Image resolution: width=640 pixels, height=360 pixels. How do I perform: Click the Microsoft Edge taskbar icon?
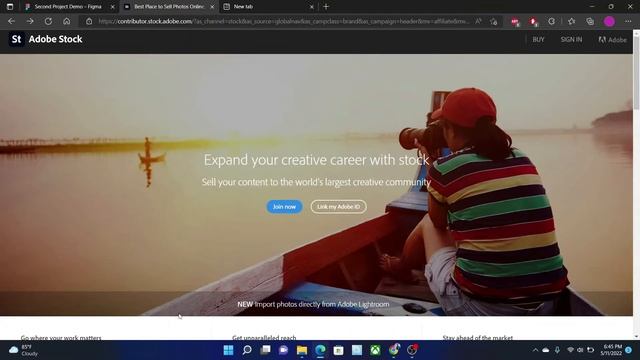pos(320,350)
